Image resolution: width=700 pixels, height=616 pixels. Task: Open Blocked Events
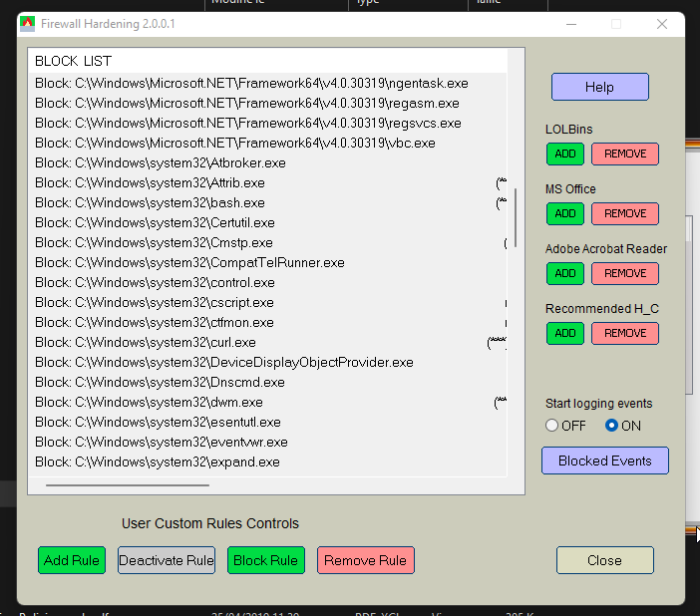click(605, 461)
